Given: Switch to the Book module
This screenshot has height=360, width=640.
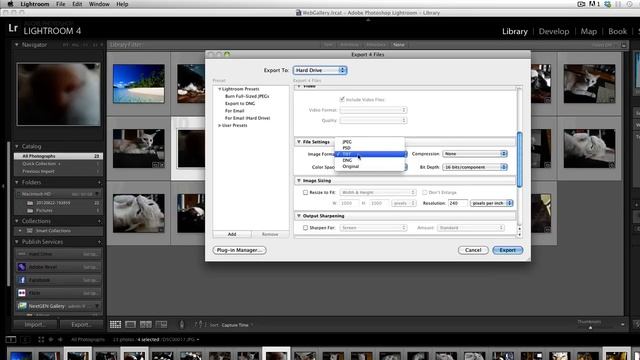Looking at the screenshot, I should coord(617,31).
